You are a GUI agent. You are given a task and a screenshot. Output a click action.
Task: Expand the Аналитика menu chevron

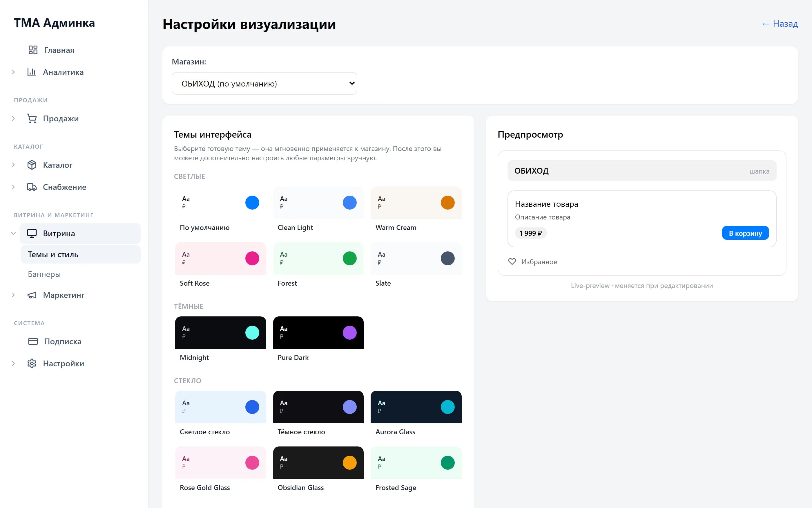point(13,72)
